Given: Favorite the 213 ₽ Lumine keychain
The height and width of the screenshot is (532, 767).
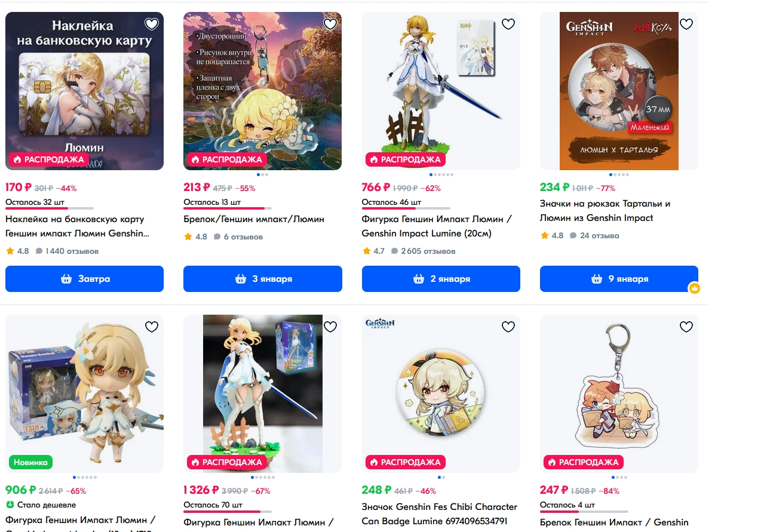Looking at the screenshot, I should point(330,24).
